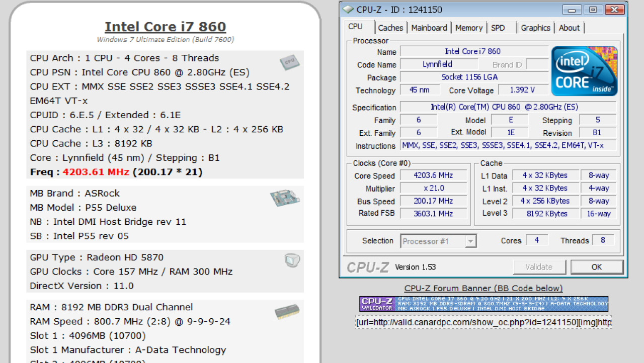Image resolution: width=644 pixels, height=363 pixels.
Task: Click the Stepping value 5 in CPU-Z
Action: click(x=598, y=120)
